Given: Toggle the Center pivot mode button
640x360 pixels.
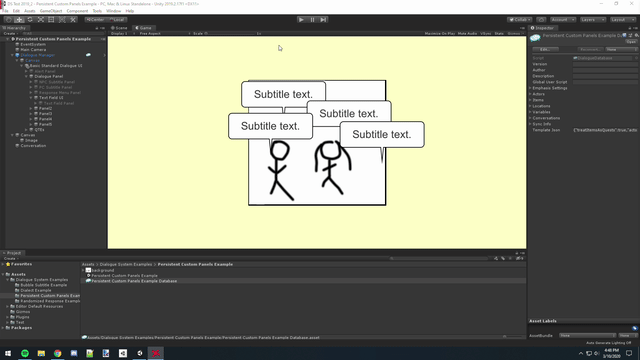Looking at the screenshot, I should click(95, 20).
